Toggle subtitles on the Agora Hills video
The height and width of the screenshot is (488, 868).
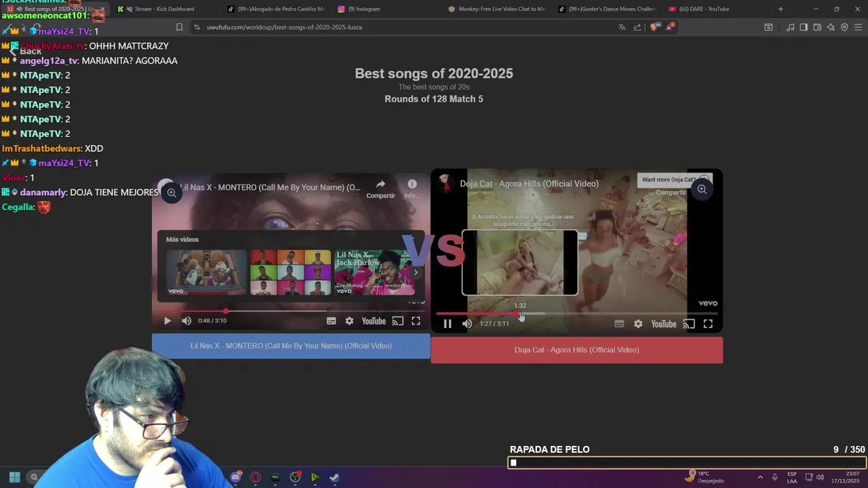click(619, 324)
